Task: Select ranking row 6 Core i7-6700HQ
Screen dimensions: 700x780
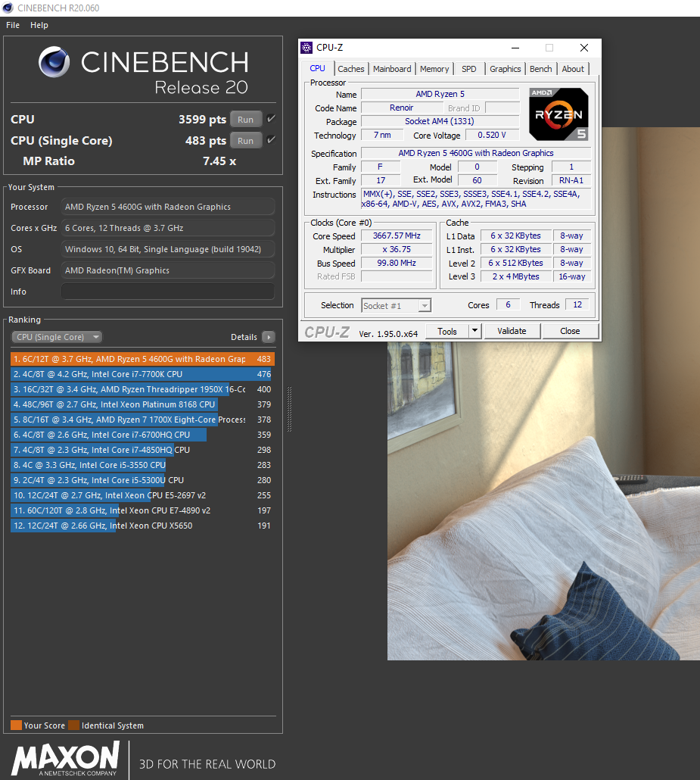Action: point(142,435)
